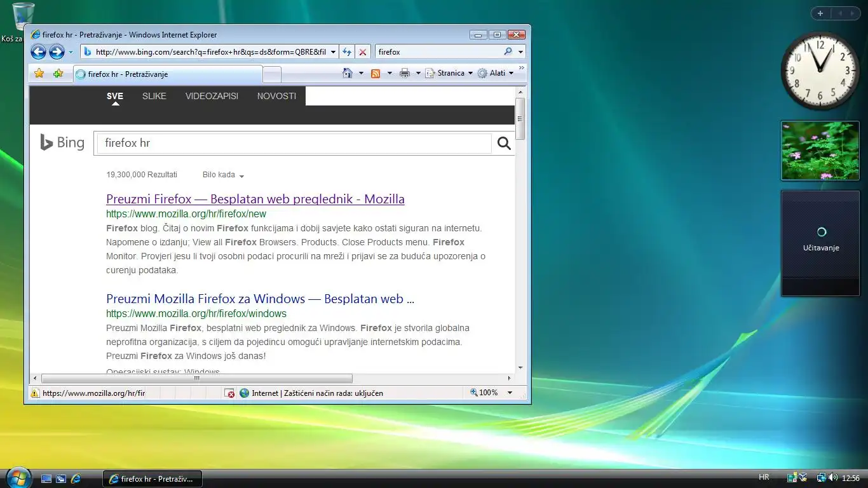The width and height of the screenshot is (868, 488).
Task: Switch to the SVE search tab
Action: click(x=115, y=96)
